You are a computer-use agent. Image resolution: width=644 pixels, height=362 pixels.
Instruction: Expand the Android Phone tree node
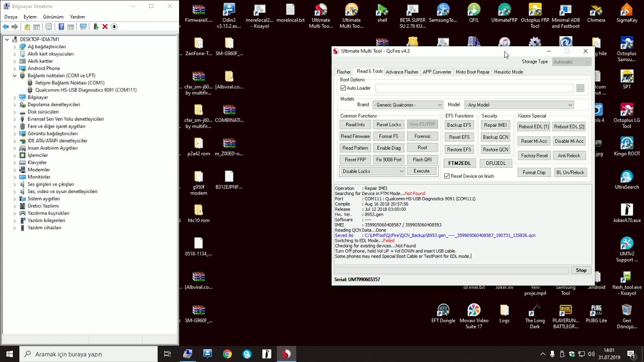tap(15, 68)
